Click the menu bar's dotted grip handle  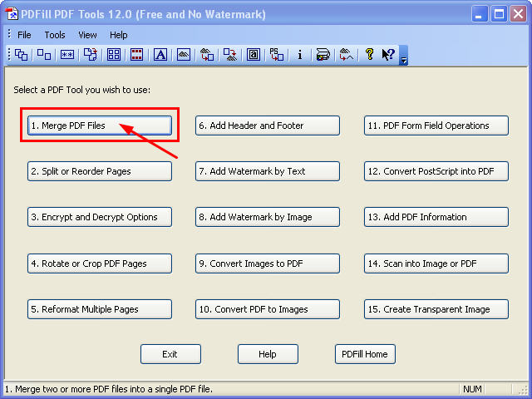pos(9,34)
